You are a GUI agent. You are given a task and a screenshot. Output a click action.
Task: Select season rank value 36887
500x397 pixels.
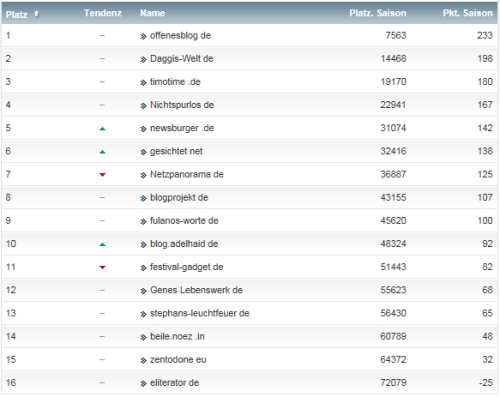point(394,174)
